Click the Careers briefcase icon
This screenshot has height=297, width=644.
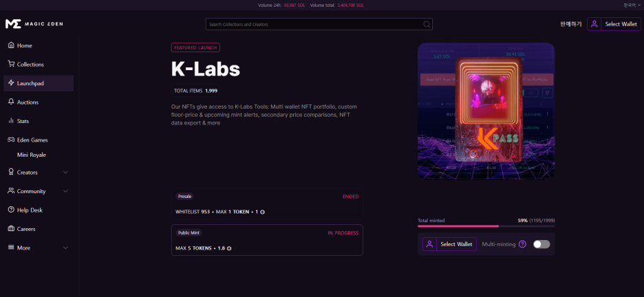11,228
